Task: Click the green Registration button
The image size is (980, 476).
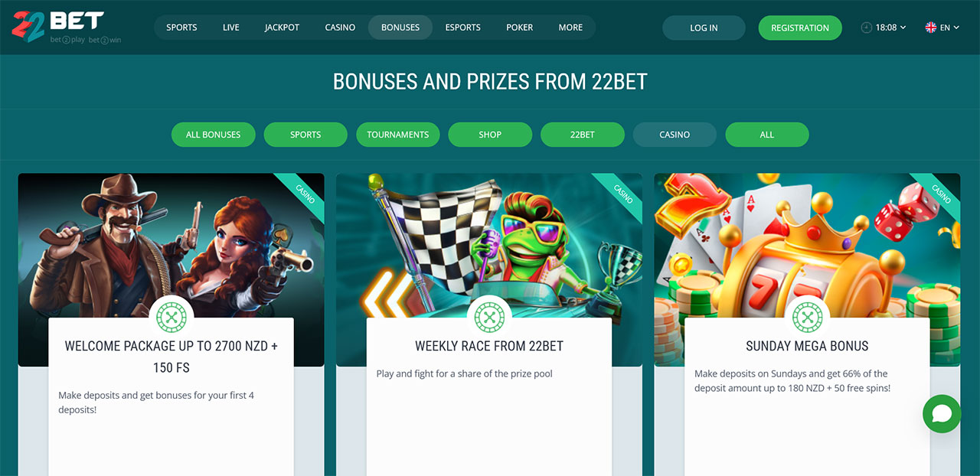Action: pos(800,28)
